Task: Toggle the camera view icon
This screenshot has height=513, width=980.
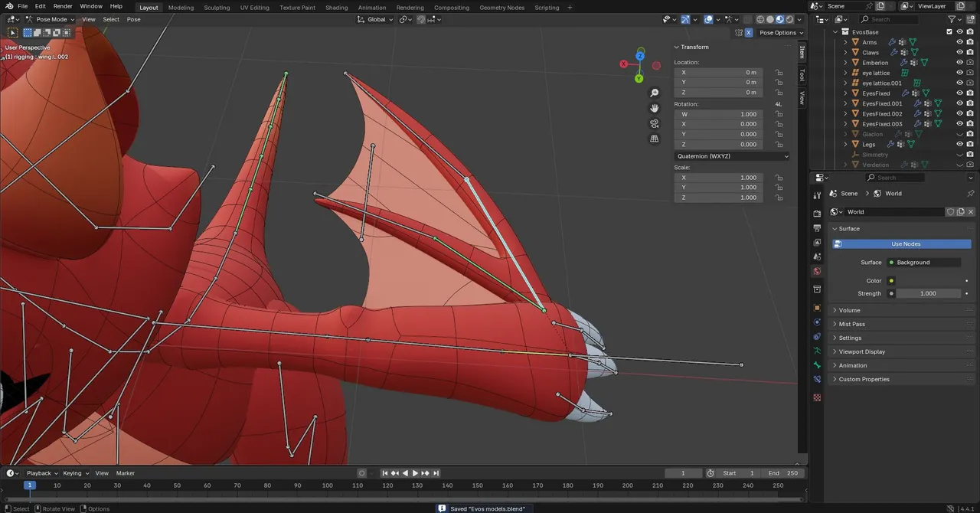Action: click(x=654, y=123)
